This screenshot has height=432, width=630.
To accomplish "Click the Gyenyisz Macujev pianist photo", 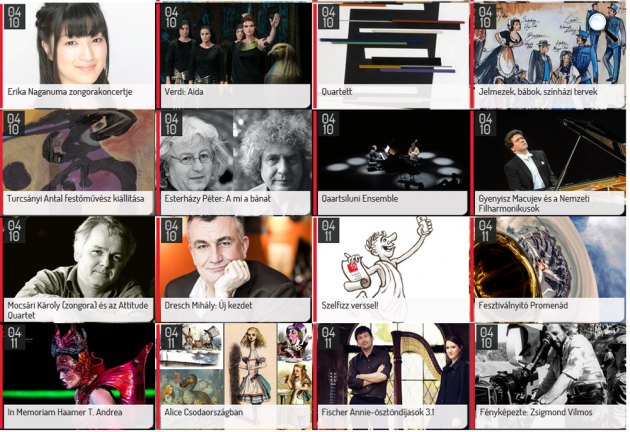I will 550,150.
